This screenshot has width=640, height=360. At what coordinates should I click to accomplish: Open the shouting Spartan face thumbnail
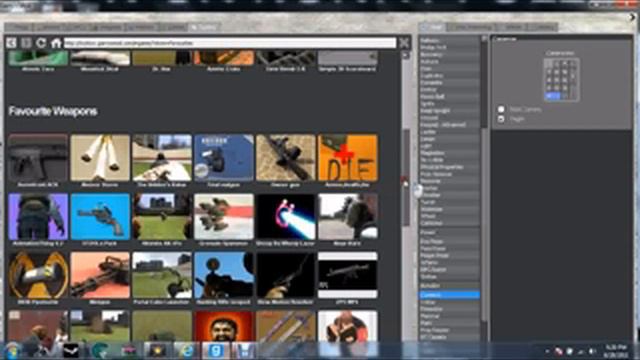[224, 326]
